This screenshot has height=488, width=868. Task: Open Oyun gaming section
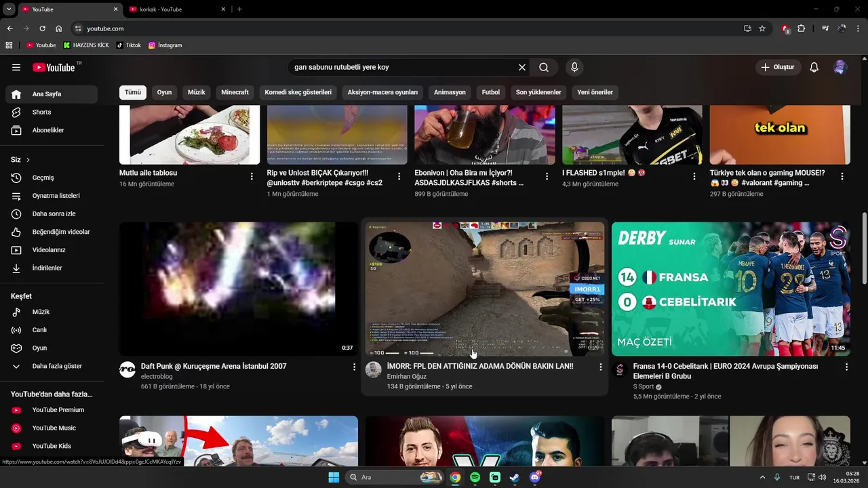[52, 348]
